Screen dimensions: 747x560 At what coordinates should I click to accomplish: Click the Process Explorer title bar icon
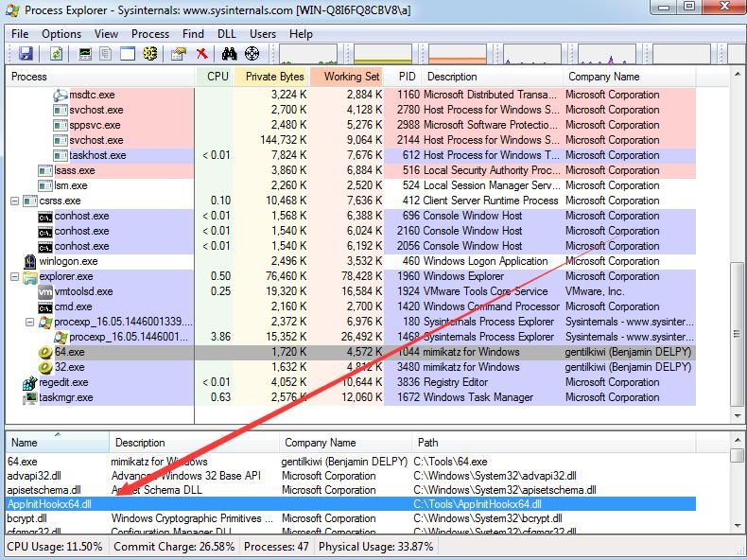click(12, 10)
